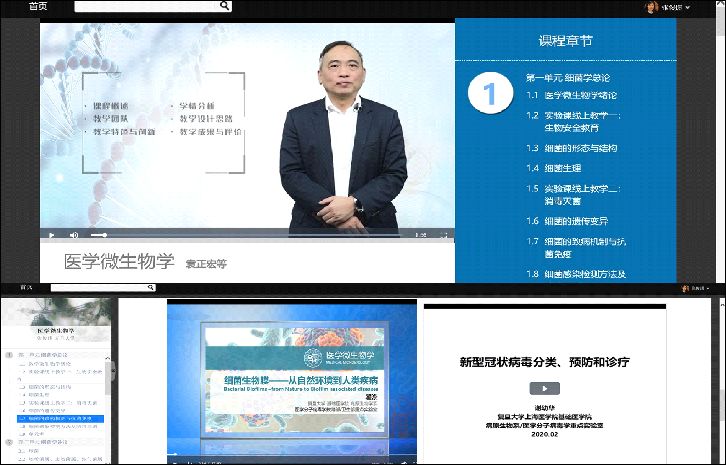726x465 pixels.
Task: Open the user dropdown arrow in lower window
Action: click(x=707, y=289)
